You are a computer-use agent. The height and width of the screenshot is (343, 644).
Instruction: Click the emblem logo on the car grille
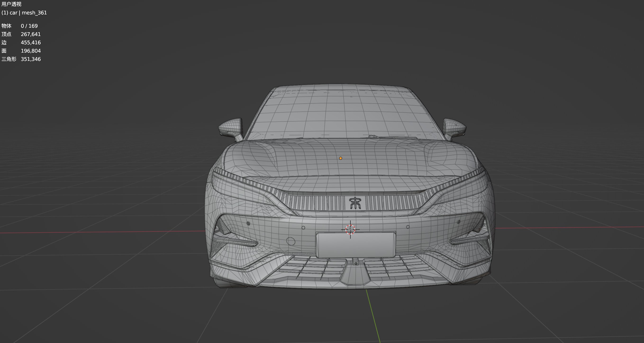(x=355, y=203)
